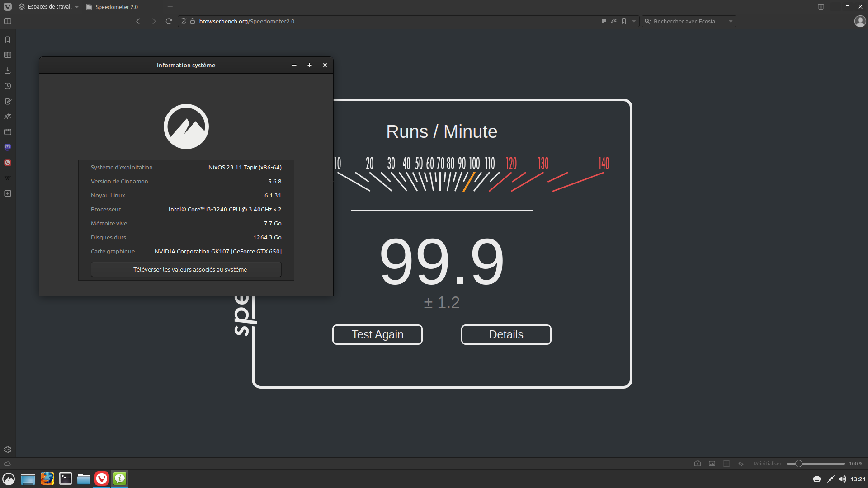Open the Espaces de travail workspaces dropdown
Viewport: 868px width, 488px height.
click(49, 7)
